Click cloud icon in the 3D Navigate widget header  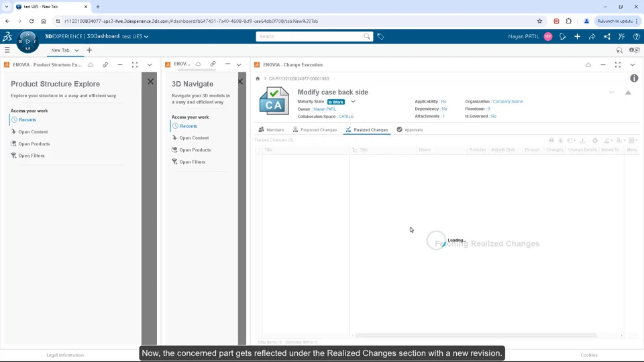(x=199, y=64)
